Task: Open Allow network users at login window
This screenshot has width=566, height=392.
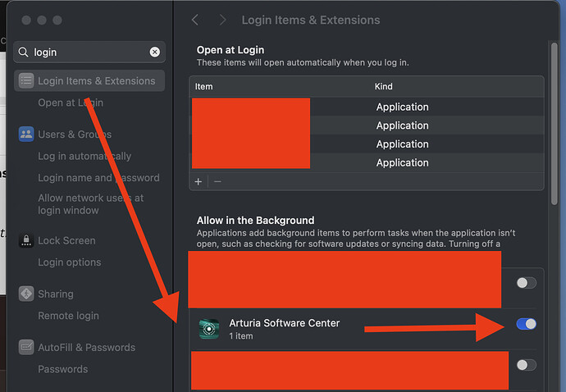Action: (90, 204)
